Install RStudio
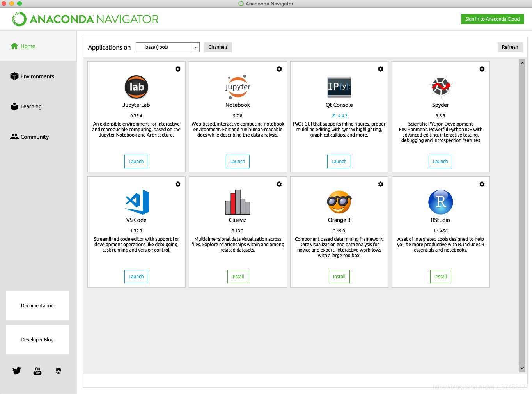Viewport: 532px width, 394px height. [441, 277]
